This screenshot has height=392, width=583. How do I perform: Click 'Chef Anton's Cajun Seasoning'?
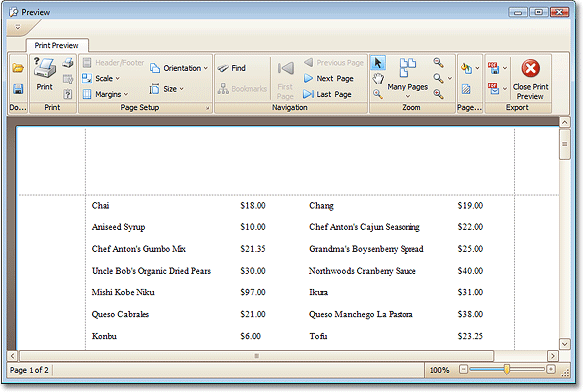click(364, 227)
